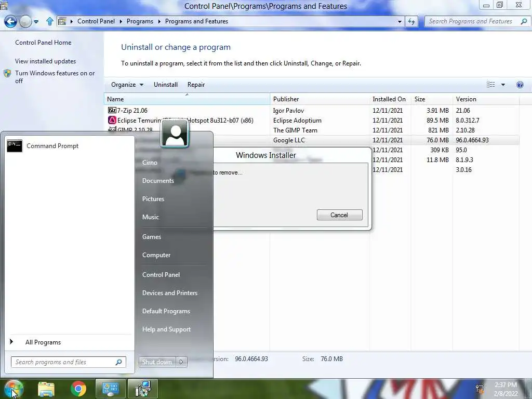This screenshot has height=399, width=532.
Task: Open Control Panel from Start menu
Action: point(161,275)
